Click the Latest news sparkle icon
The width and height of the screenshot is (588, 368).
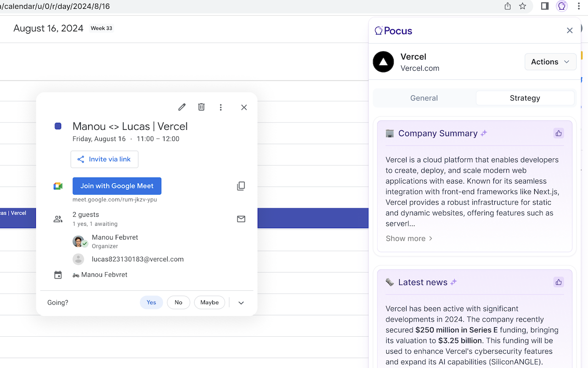[x=453, y=282]
